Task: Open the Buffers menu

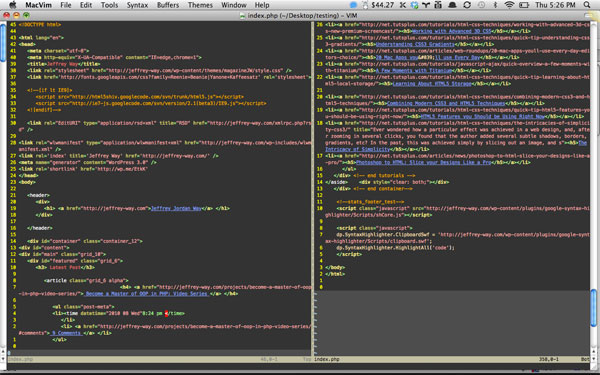Action: point(168,5)
